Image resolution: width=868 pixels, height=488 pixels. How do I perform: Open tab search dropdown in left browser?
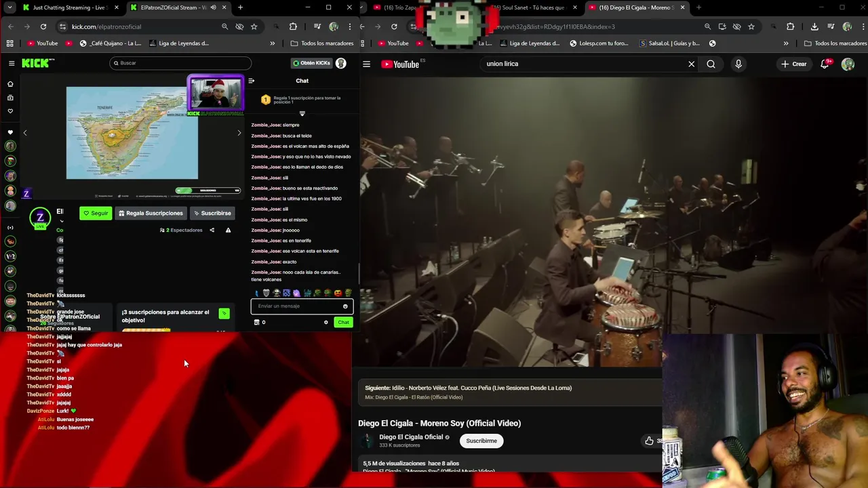tap(11, 7)
